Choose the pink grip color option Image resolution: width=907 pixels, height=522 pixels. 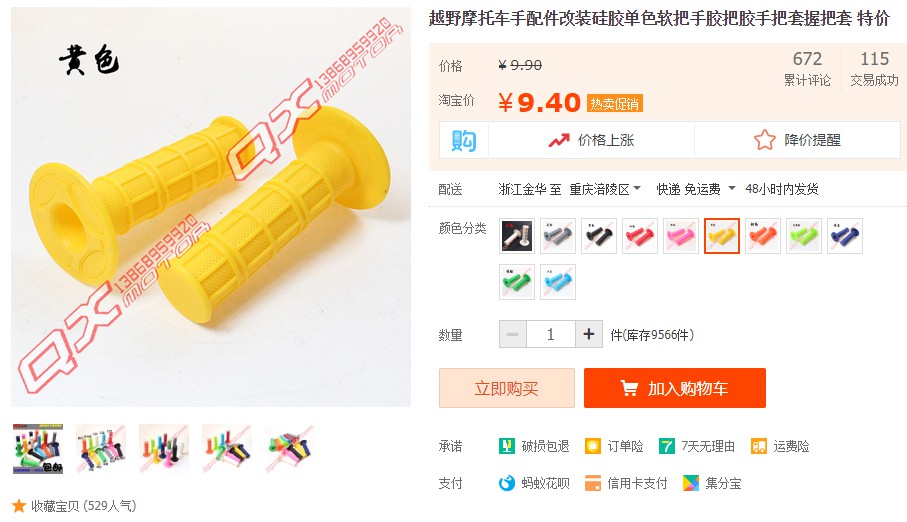tap(681, 236)
